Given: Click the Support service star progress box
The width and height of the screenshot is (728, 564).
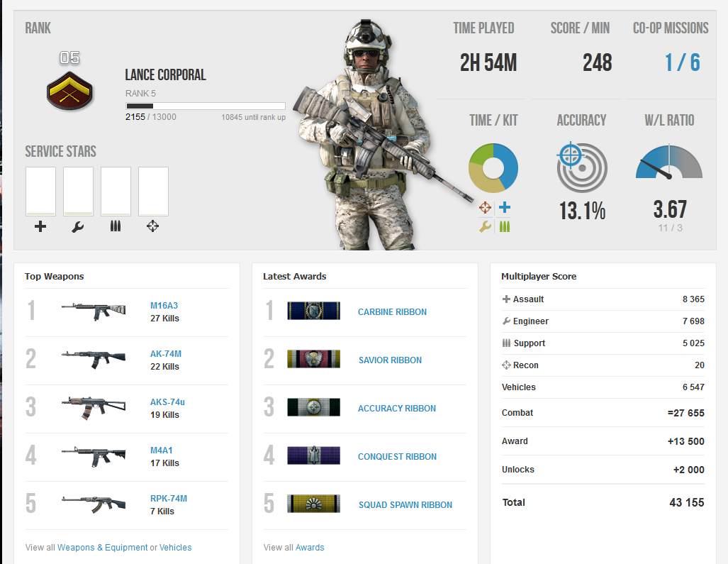Looking at the screenshot, I should 116,192.
